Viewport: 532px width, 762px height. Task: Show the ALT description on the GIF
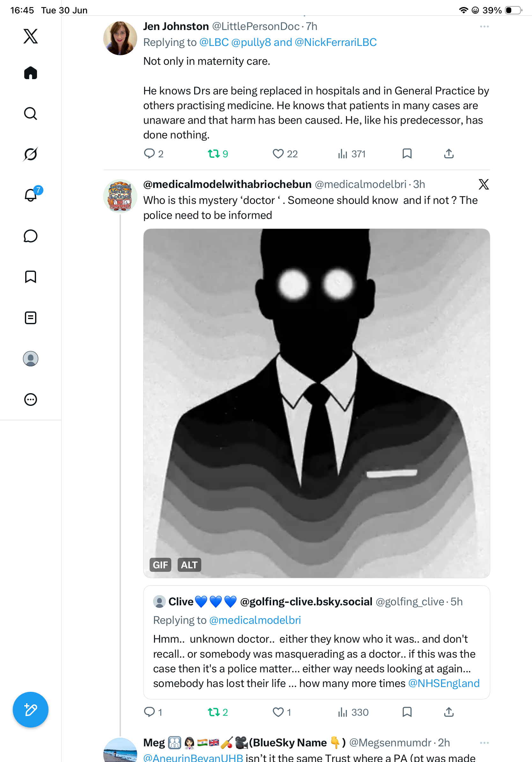[189, 565]
